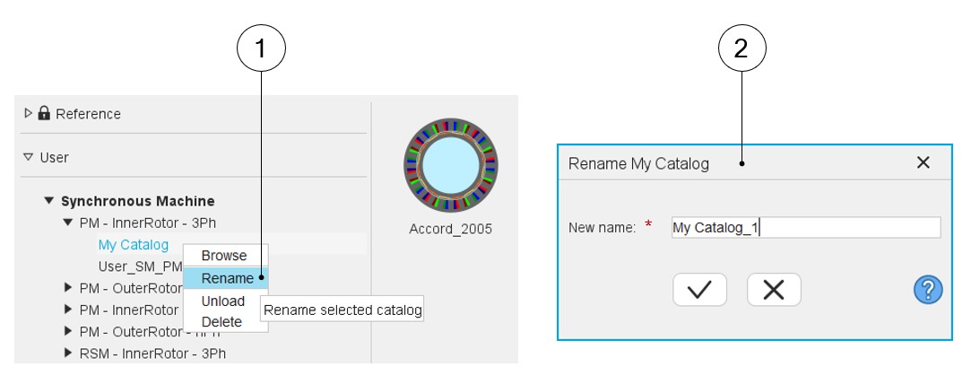The image size is (980, 384).
Task: Collapse the PM - InnerRotor - 3Ph node
Action: coord(67,223)
